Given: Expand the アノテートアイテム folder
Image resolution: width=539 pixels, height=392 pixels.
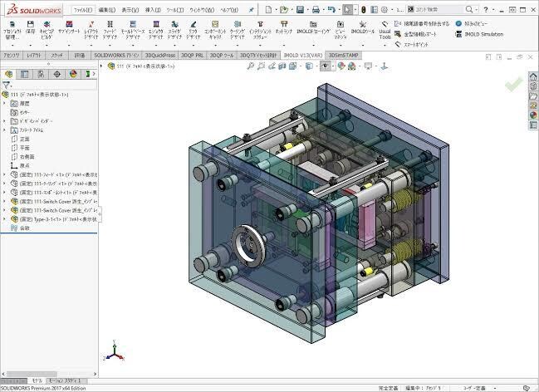Looking at the screenshot, I should [x=4, y=130].
